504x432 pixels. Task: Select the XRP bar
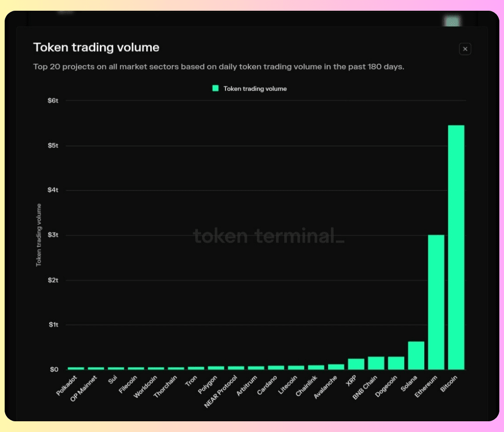pyautogui.click(x=356, y=364)
